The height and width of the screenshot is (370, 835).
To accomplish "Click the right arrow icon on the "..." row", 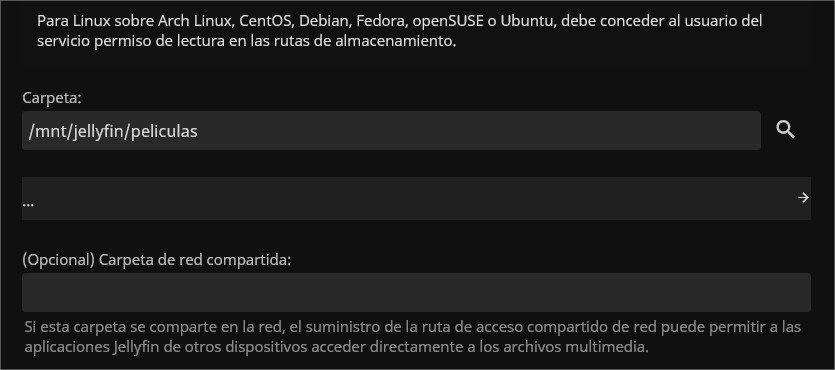I will (803, 198).
